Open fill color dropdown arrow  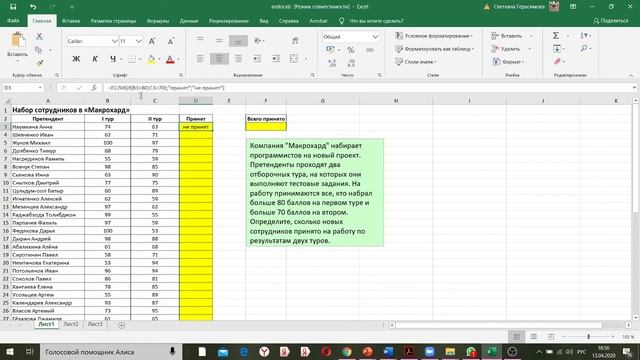(x=159, y=60)
